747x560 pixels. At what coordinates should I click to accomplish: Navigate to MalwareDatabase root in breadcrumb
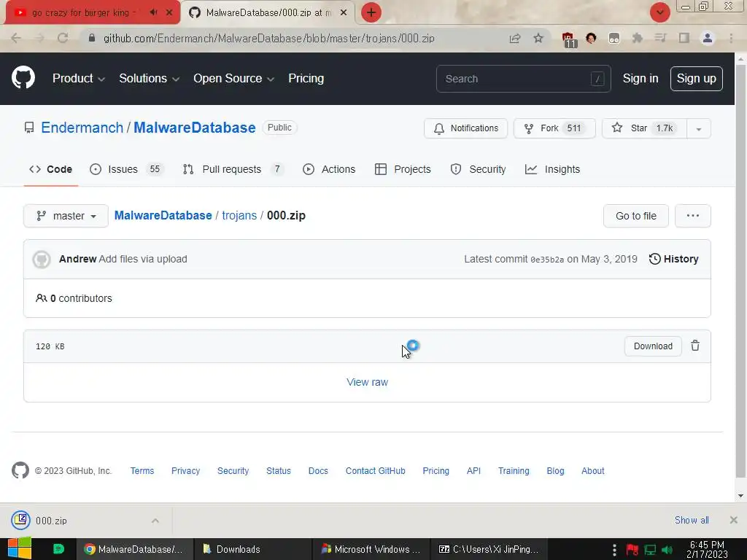(163, 215)
